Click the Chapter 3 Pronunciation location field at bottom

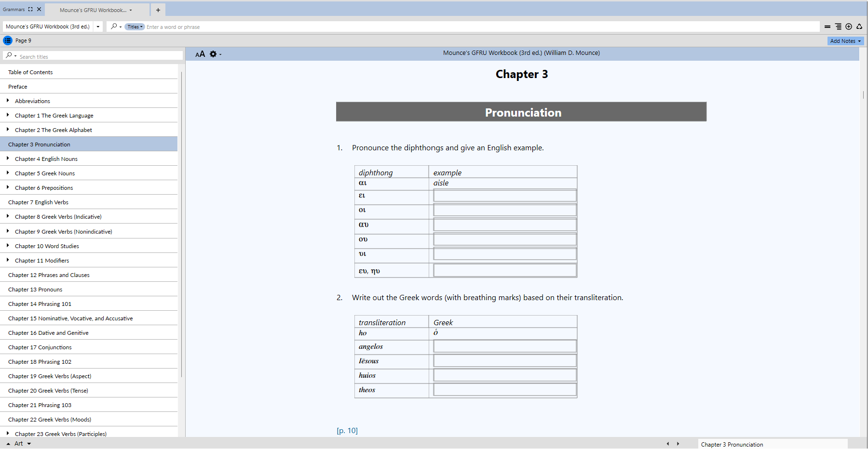(x=773, y=444)
